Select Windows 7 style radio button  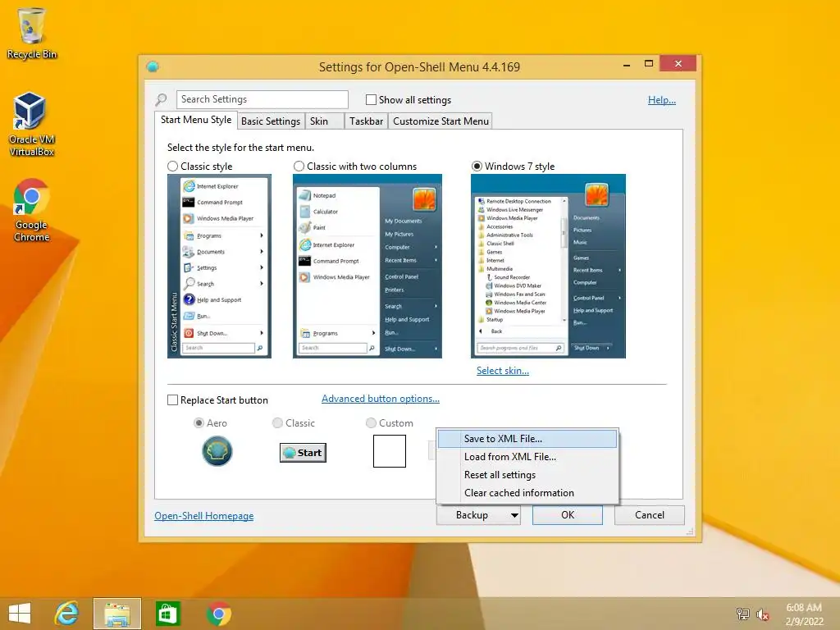(x=477, y=166)
